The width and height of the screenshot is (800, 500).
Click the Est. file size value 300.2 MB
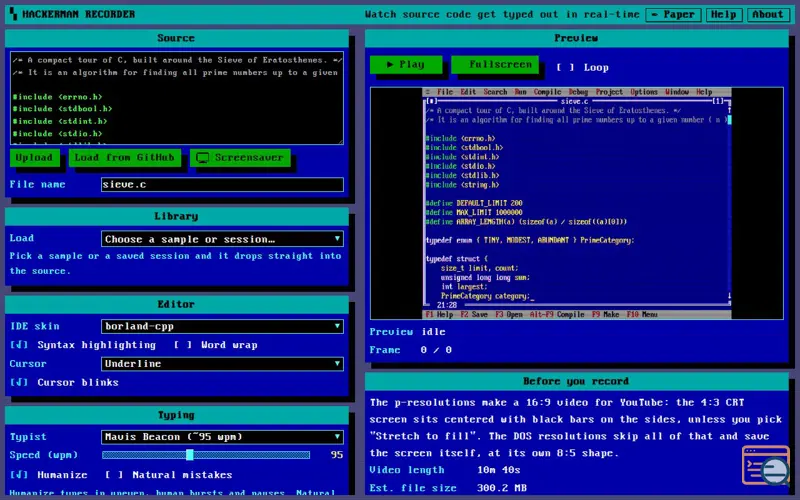(502, 488)
